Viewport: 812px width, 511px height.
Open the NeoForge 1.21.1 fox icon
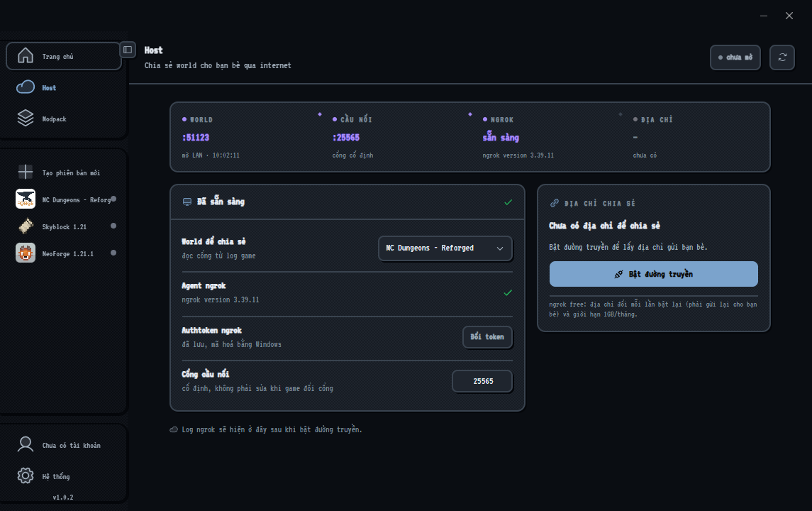point(26,253)
